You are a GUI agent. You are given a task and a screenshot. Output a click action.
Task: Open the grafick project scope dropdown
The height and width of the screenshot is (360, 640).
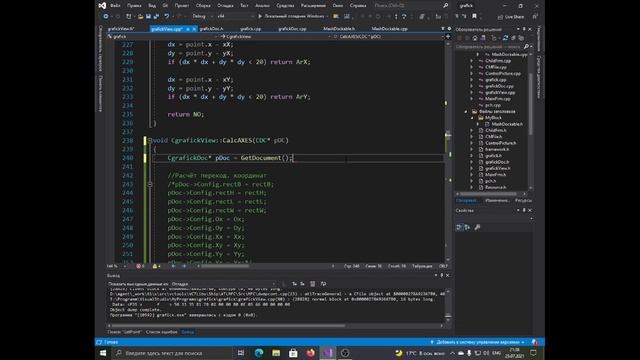162,37
